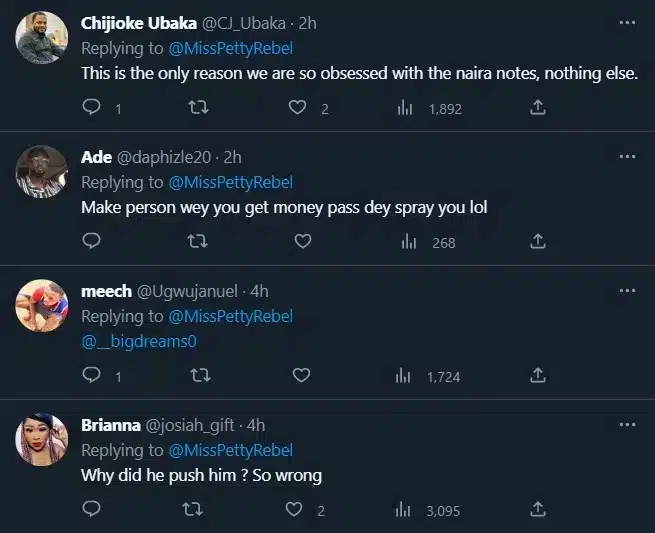Open Brianna's profile picture
Screen dimensions: 655x533
[x=42, y=437]
